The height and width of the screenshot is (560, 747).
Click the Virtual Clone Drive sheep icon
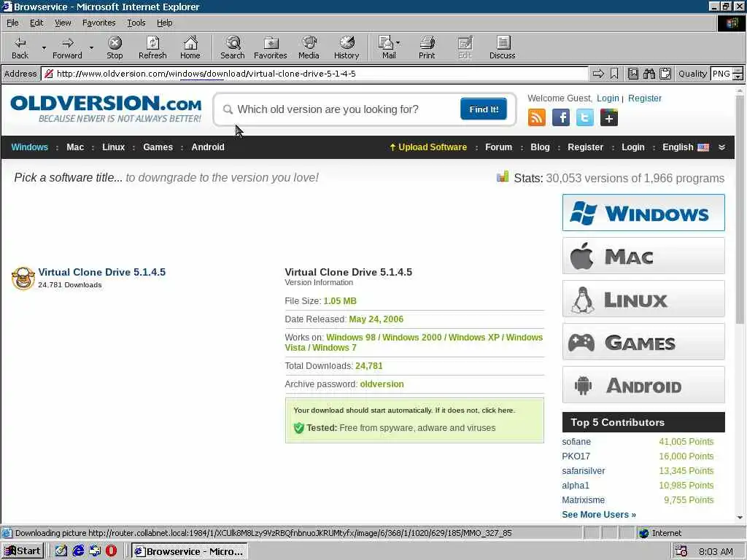click(23, 278)
